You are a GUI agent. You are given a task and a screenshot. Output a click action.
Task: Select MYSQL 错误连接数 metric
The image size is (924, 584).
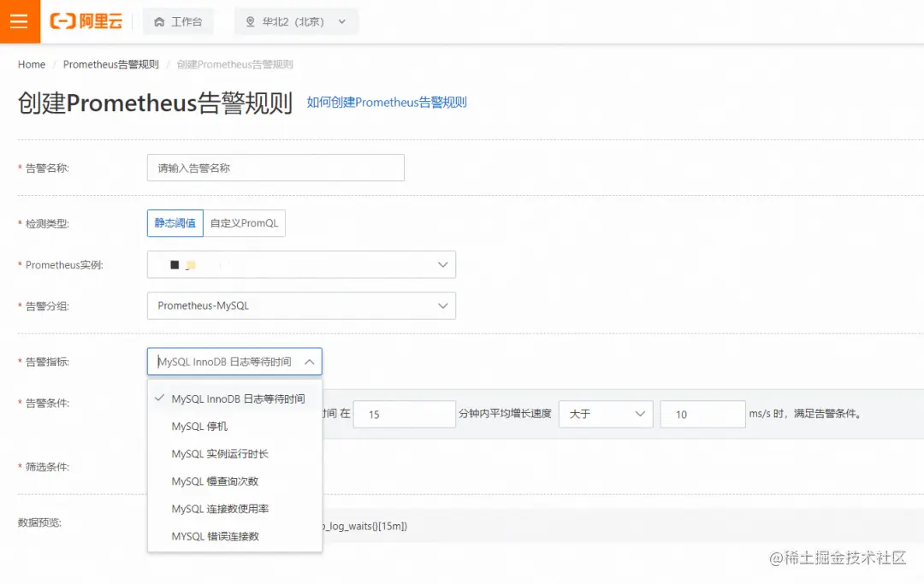pyautogui.click(x=234, y=536)
